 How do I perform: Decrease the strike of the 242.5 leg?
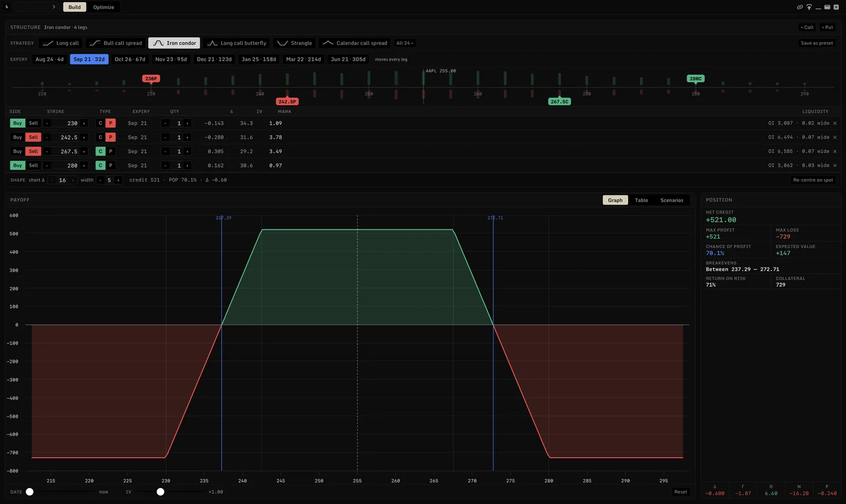47,137
